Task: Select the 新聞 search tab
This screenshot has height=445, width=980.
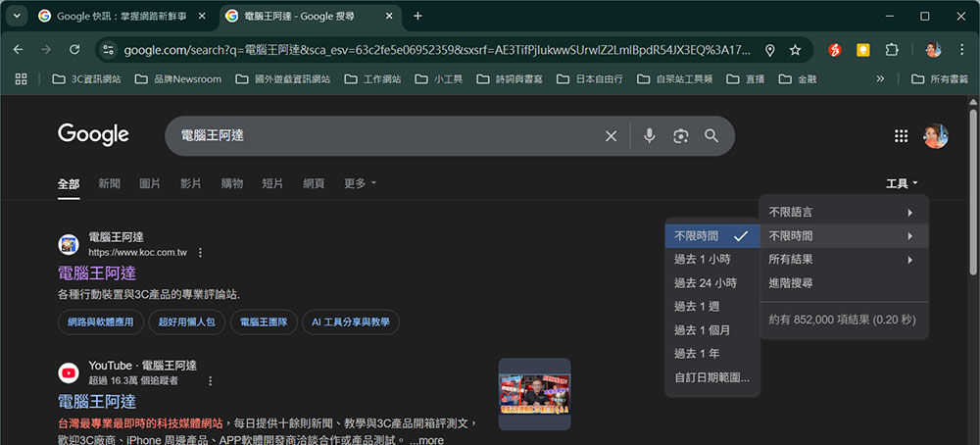Action: (110, 183)
